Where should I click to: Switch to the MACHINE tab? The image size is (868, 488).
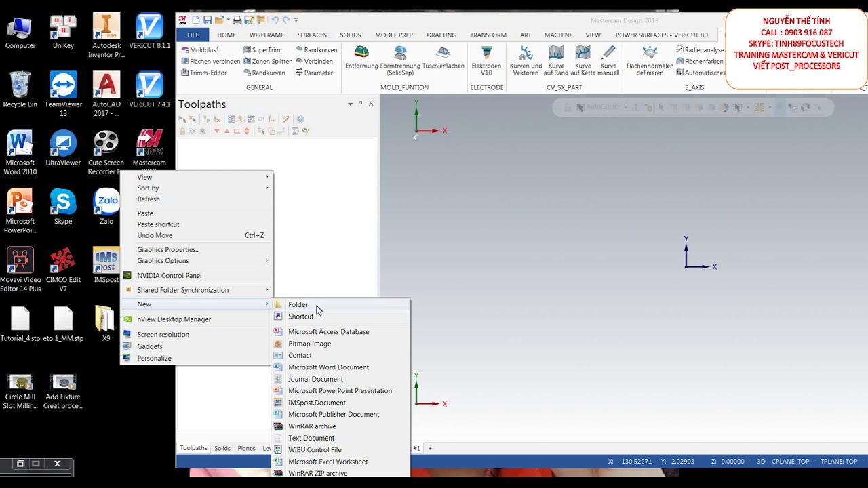pos(558,35)
